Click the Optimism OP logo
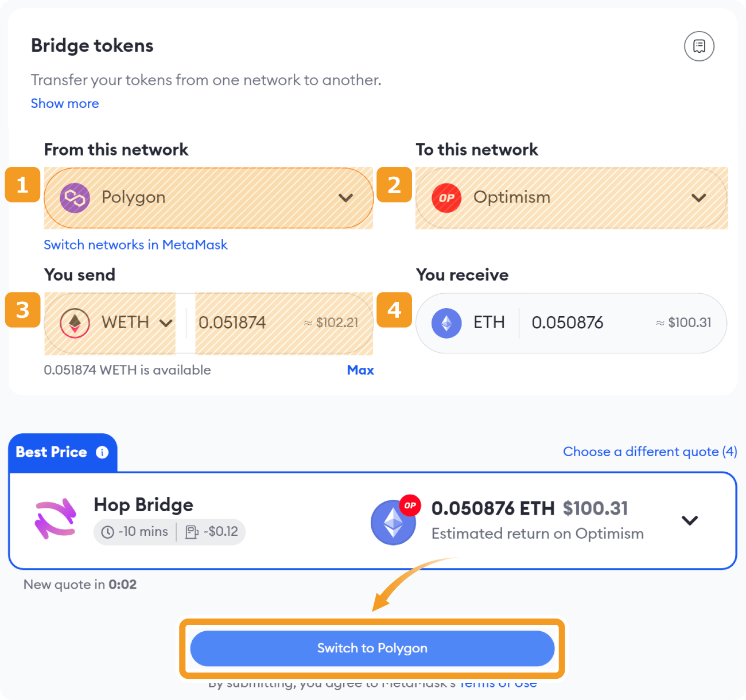 446,198
